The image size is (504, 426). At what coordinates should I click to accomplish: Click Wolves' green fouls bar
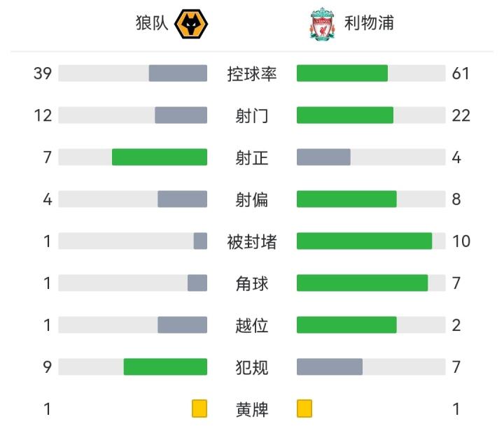point(165,367)
